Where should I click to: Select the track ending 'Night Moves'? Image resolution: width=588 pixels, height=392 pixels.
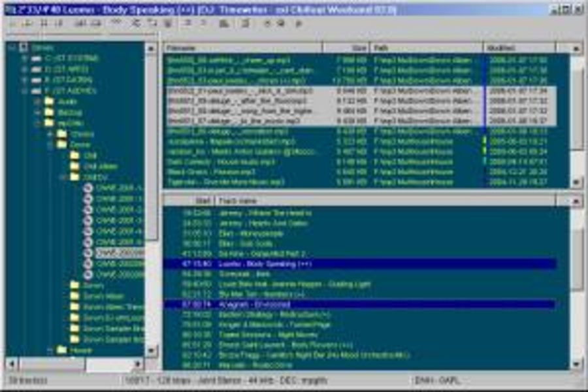360,335
